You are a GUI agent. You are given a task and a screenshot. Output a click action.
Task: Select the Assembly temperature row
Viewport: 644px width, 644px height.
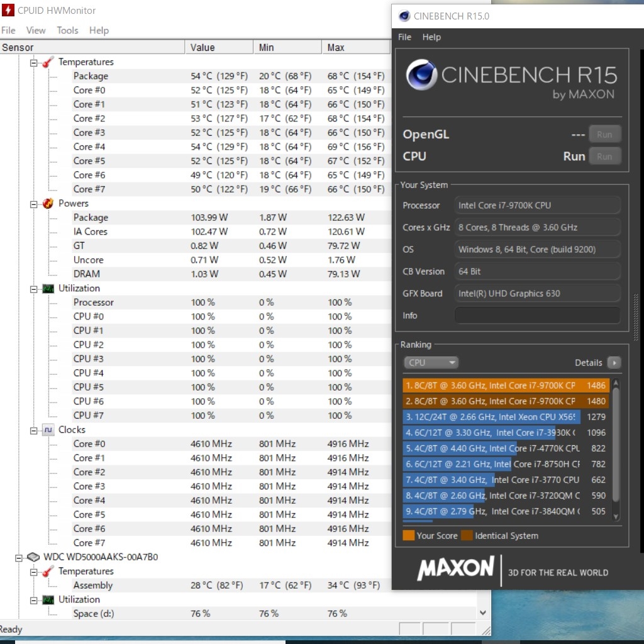(x=231, y=586)
